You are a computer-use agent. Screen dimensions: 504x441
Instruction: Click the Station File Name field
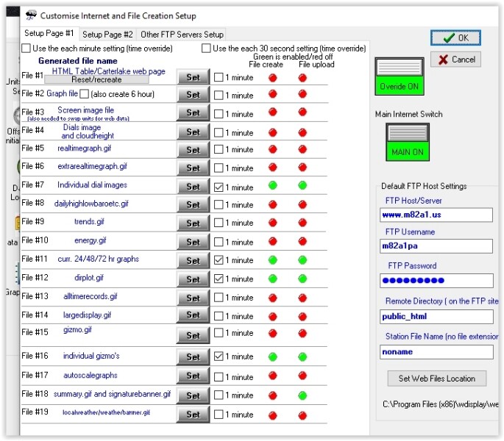pyautogui.click(x=436, y=352)
